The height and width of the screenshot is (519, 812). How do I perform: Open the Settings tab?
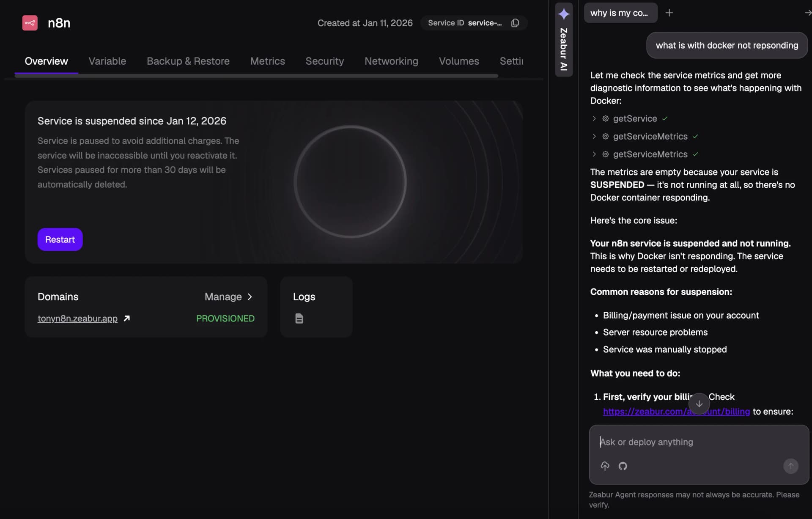coord(511,61)
